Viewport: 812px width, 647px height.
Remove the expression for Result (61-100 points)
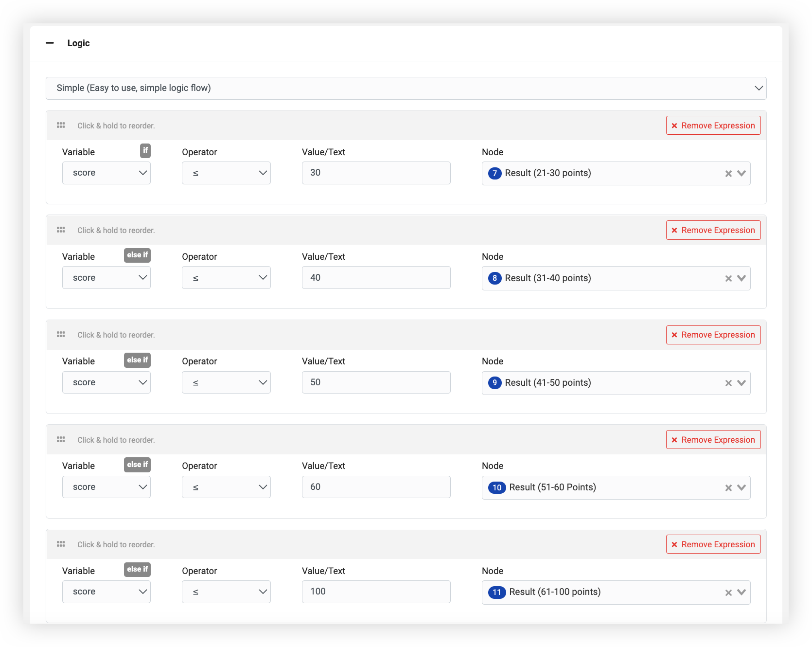pyautogui.click(x=713, y=544)
